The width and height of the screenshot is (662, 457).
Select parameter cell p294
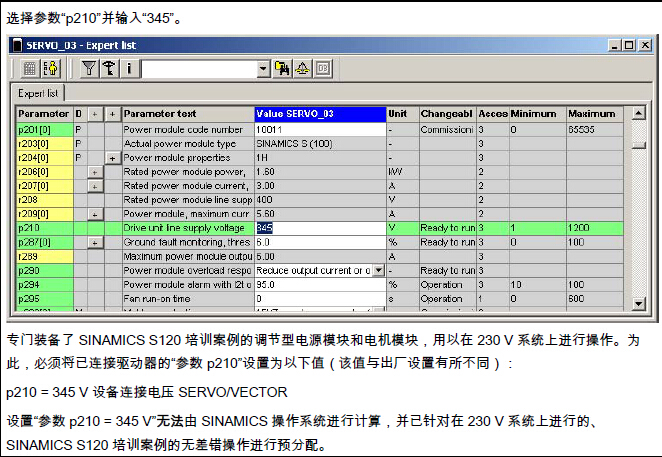[x=45, y=285]
